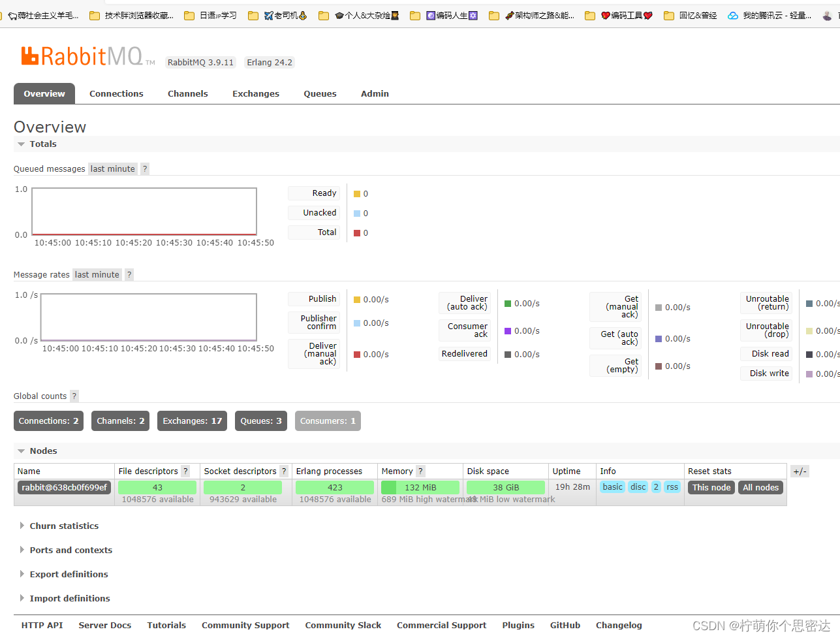Open Queues: 3 global count
Screen dimensions: 840x638
[x=261, y=421]
